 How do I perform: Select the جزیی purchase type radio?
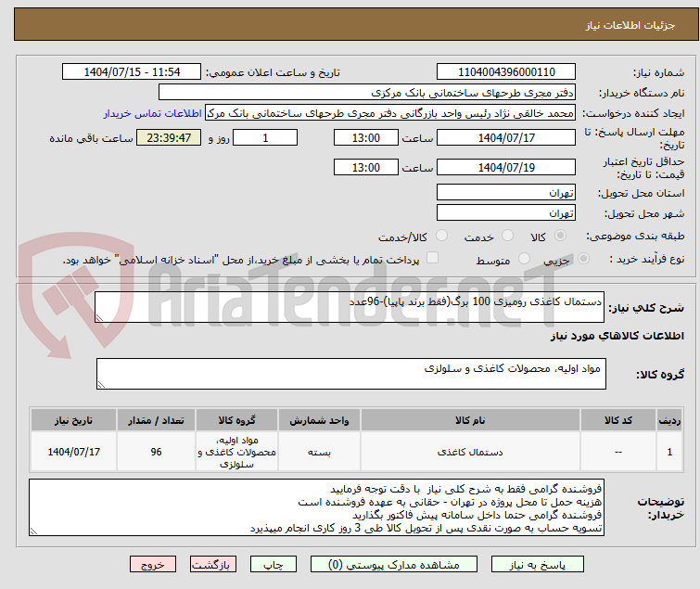[x=583, y=258]
